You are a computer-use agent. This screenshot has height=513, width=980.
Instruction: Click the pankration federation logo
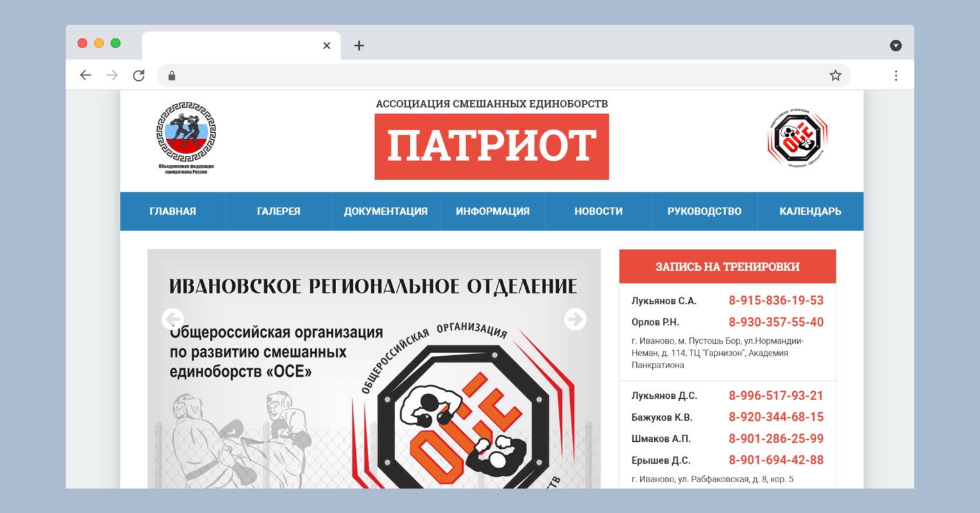[x=186, y=137]
